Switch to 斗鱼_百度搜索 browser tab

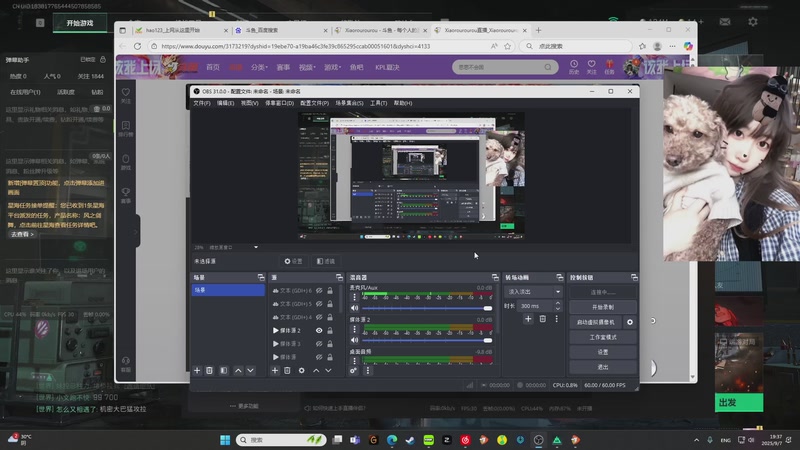tap(281, 30)
